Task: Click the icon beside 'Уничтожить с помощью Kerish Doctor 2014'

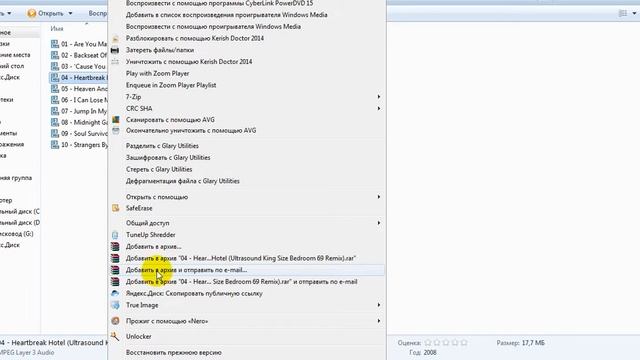Action: [x=115, y=62]
